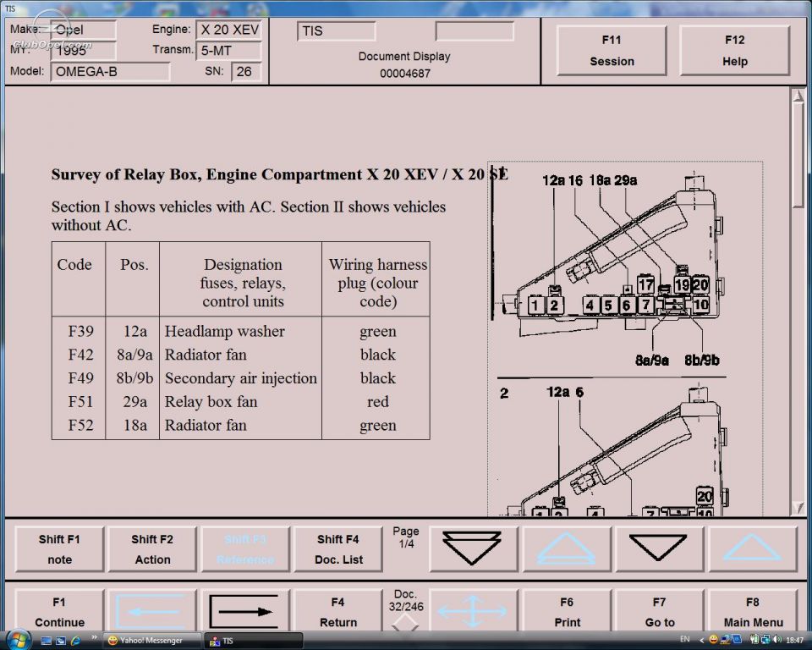Click the Survey of Relay Box heading
812x650 pixels.
tap(280, 174)
